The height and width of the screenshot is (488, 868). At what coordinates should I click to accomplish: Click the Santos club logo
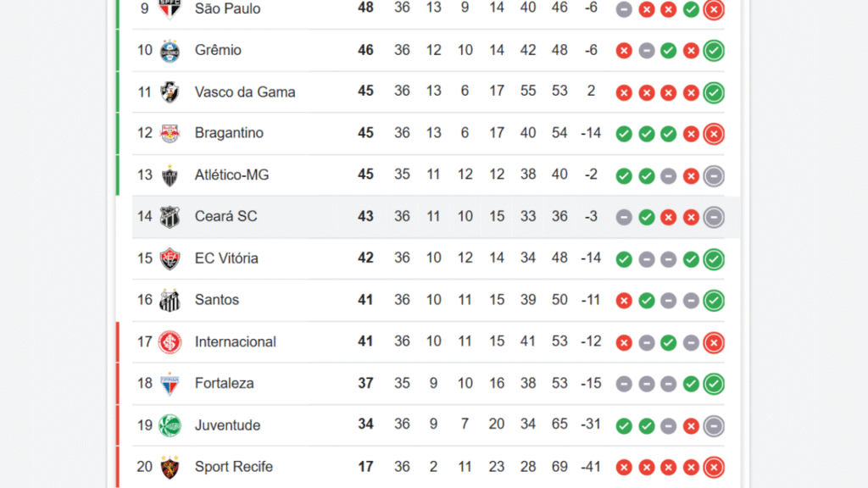pos(170,300)
